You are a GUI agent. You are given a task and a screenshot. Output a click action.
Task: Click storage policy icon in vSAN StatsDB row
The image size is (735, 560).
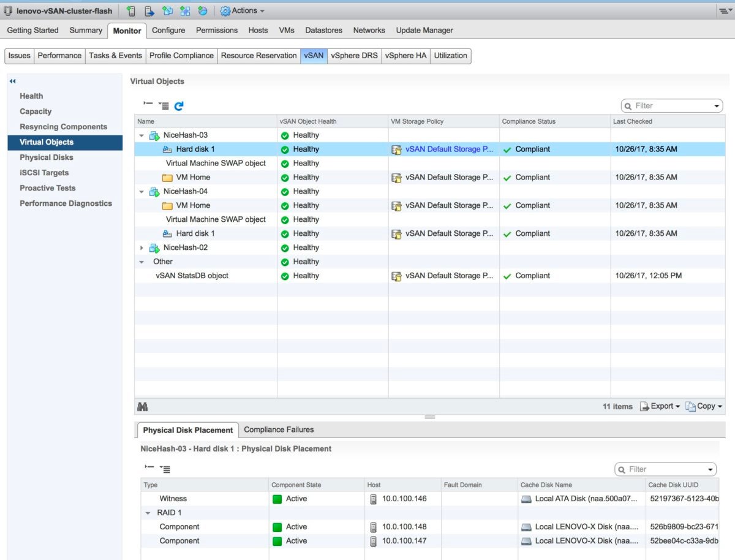[x=397, y=276]
